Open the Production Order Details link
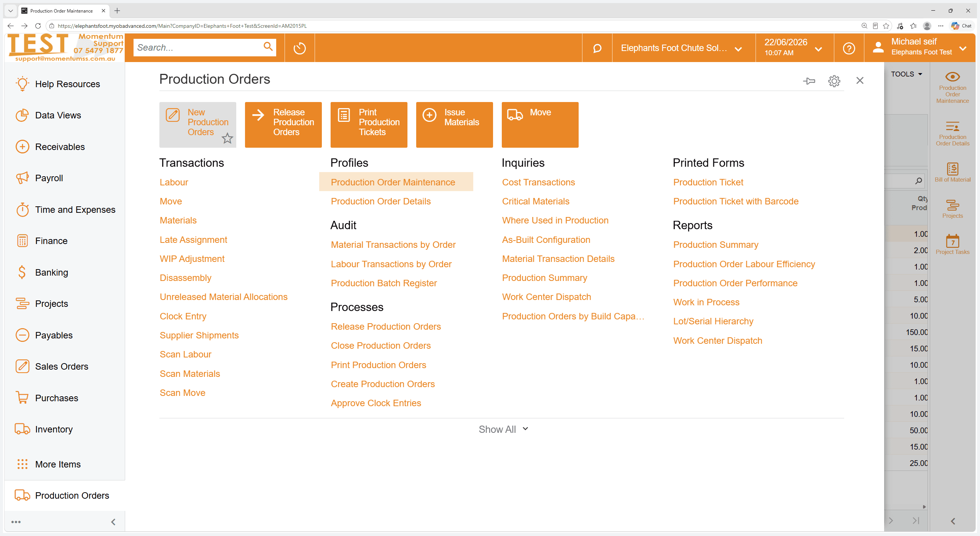Viewport: 980px width, 536px height. click(381, 201)
